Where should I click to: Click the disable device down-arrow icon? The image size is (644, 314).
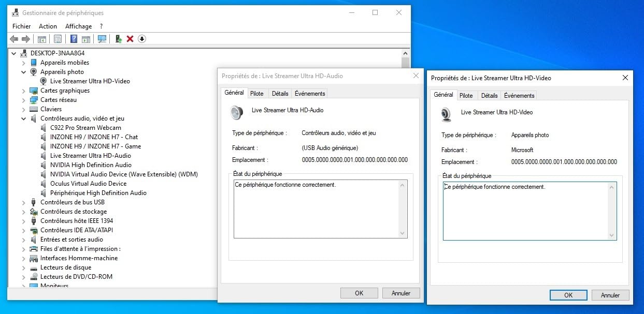[141, 39]
